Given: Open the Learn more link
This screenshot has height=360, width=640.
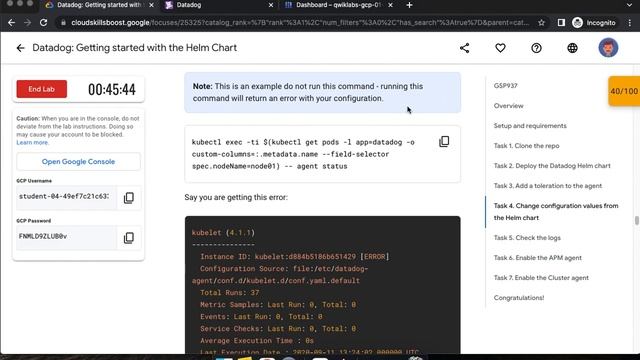Looking at the screenshot, I should 32,142.
